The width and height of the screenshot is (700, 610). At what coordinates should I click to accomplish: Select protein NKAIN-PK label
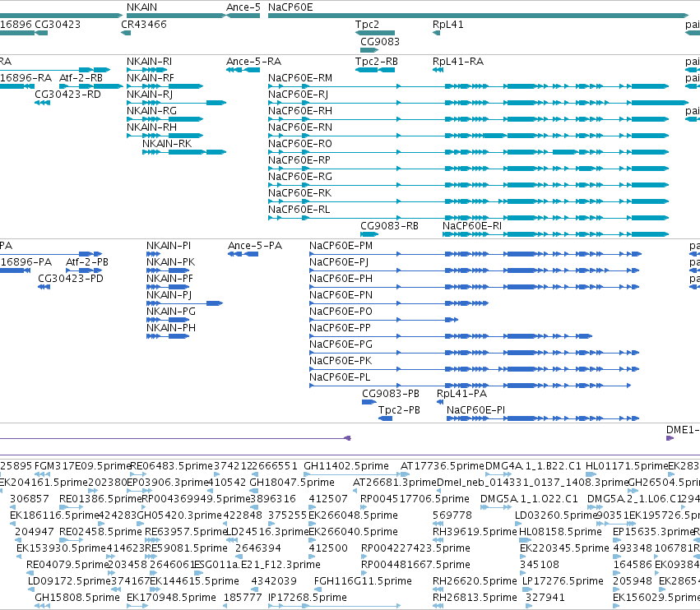[170, 262]
